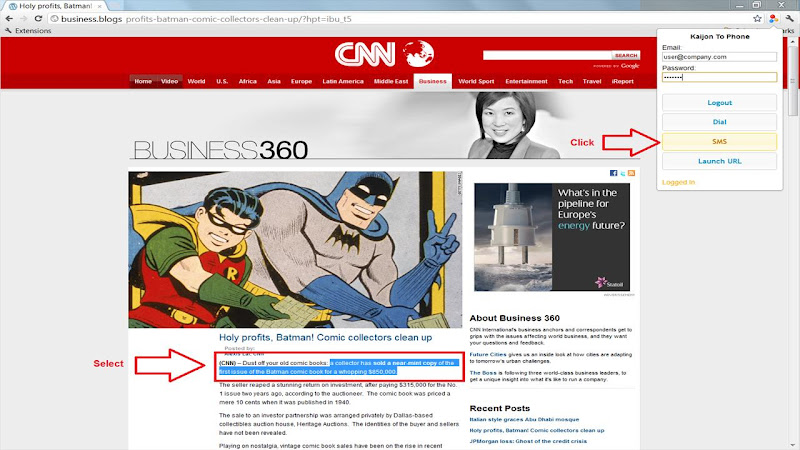Image resolution: width=800 pixels, height=450 pixels.
Task: Click the Dial button
Action: [719, 122]
